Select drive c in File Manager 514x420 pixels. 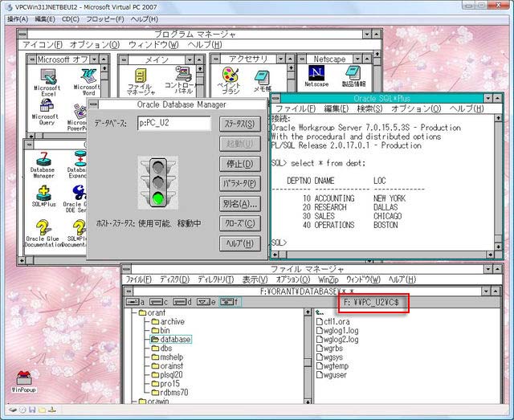159,302
